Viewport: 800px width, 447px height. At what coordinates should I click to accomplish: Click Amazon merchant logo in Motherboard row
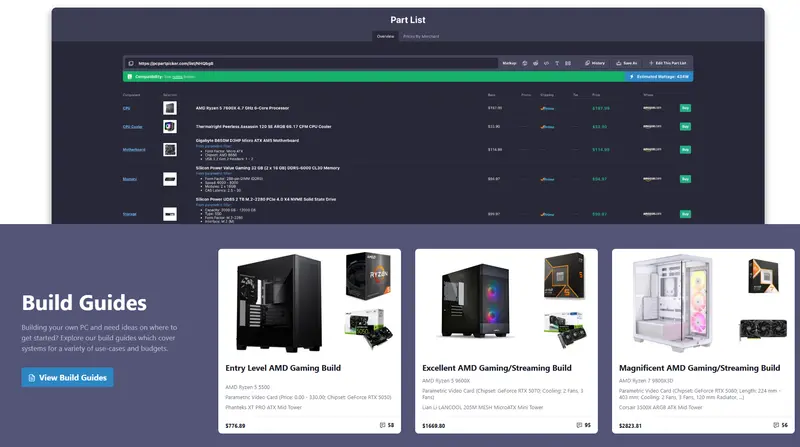(652, 150)
